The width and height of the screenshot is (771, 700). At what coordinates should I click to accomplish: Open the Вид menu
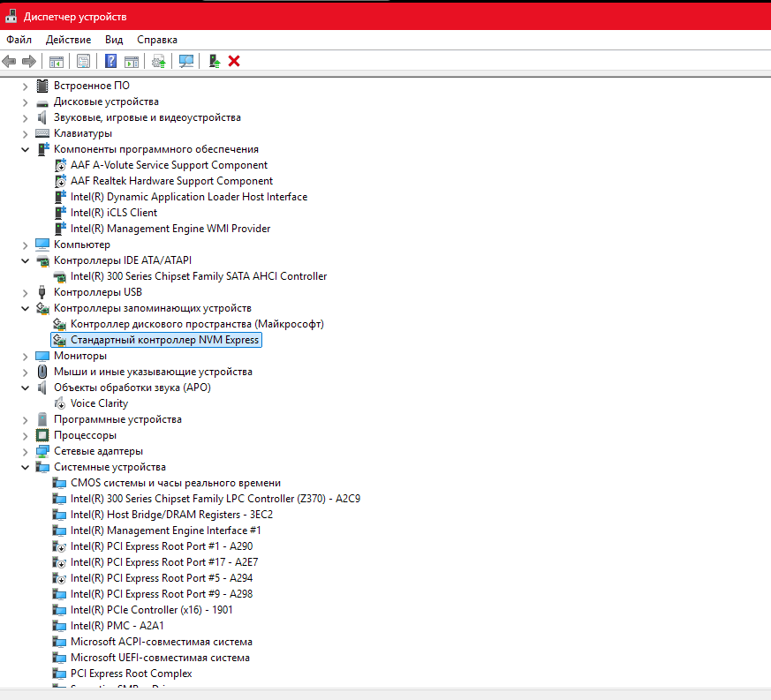[x=114, y=40]
